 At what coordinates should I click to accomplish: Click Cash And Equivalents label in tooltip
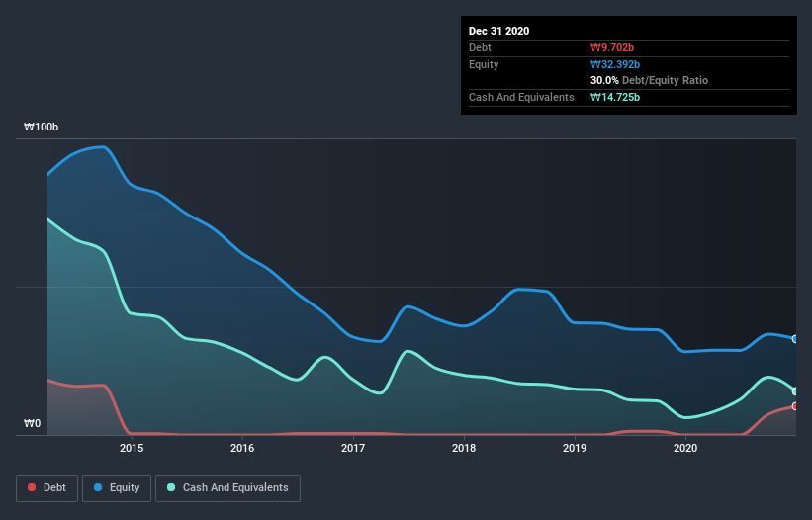[x=521, y=97]
